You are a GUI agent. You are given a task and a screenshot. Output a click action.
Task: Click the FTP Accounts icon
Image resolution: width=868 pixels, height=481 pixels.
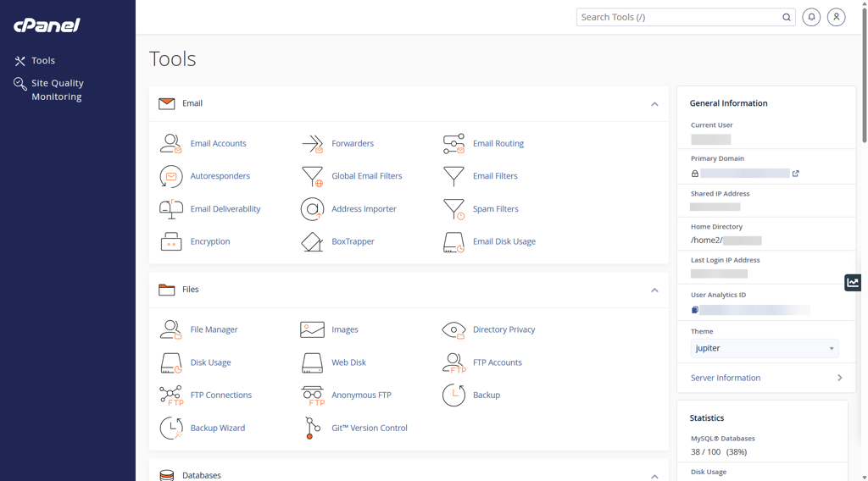[x=453, y=362]
